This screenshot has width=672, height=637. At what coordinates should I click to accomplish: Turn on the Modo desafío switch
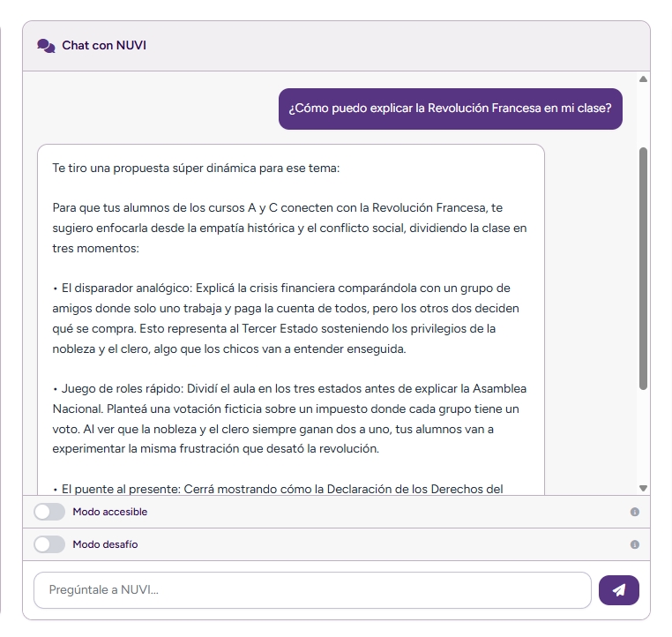49,544
